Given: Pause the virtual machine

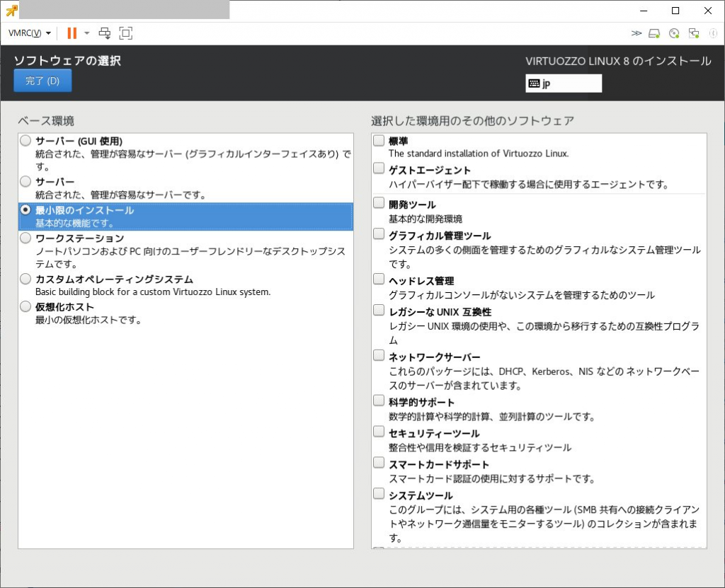Looking at the screenshot, I should (72, 33).
